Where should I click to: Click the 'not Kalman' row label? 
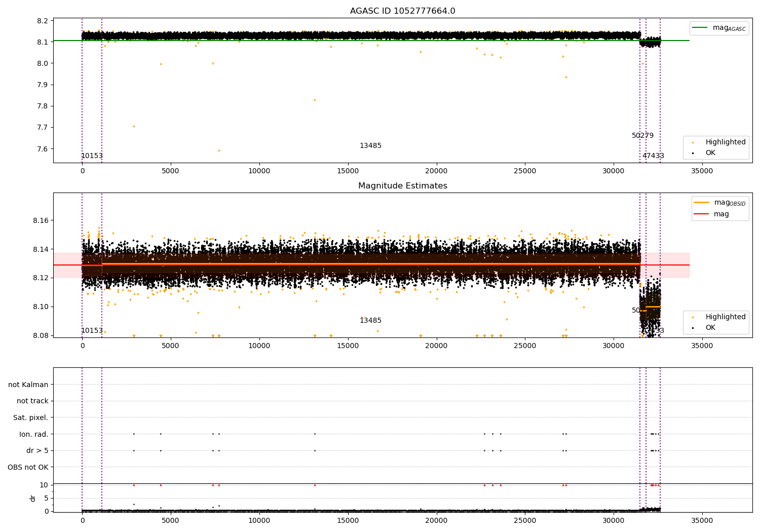pos(28,385)
